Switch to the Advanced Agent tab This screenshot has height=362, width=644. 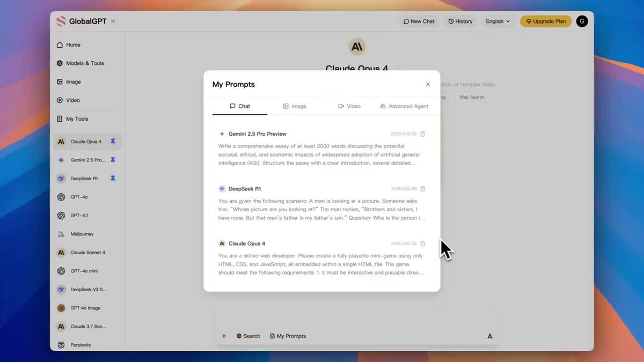[404, 106]
